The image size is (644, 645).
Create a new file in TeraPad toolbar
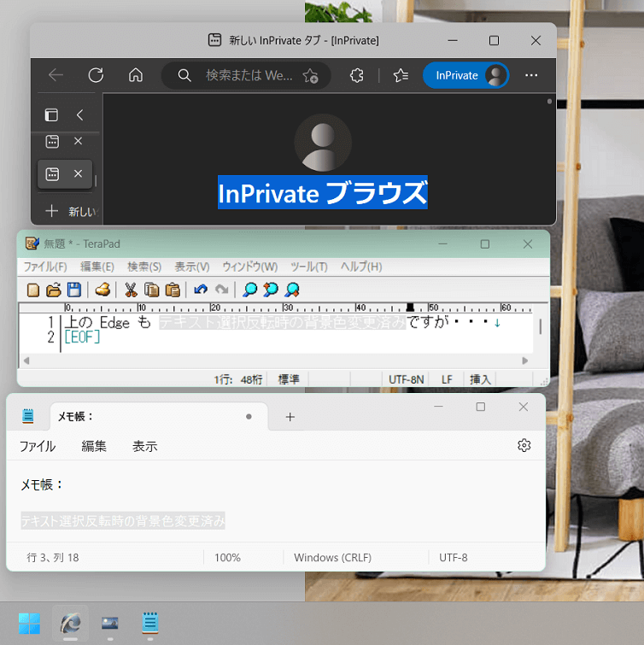click(33, 290)
